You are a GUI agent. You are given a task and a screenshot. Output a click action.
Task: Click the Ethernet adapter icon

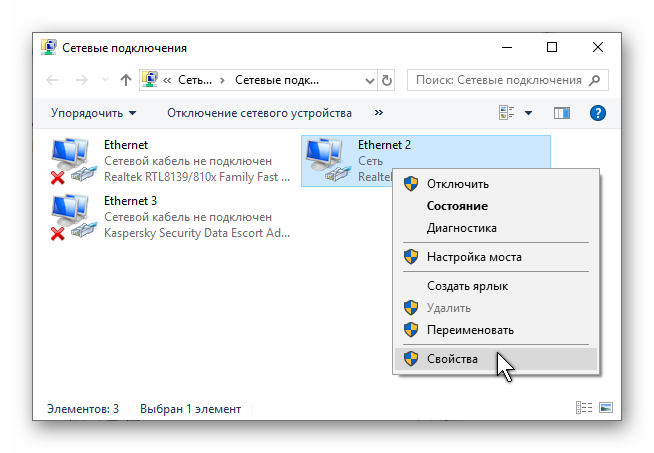coord(70,162)
